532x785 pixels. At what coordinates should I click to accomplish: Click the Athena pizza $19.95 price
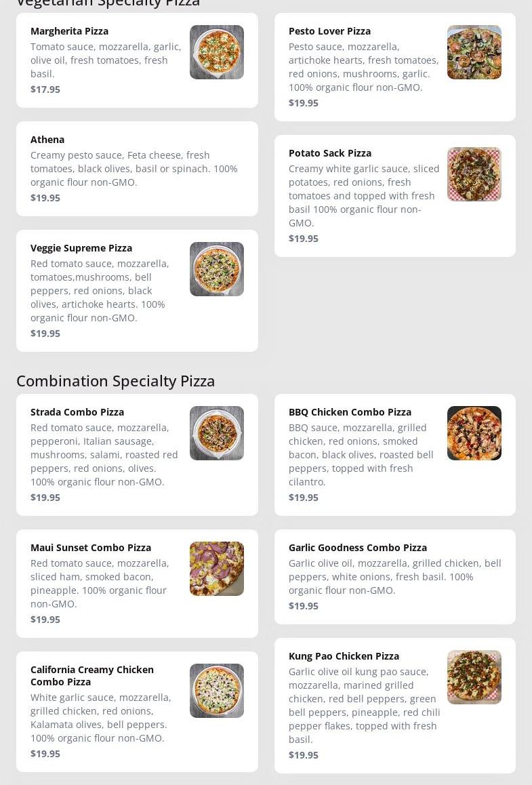click(x=45, y=198)
